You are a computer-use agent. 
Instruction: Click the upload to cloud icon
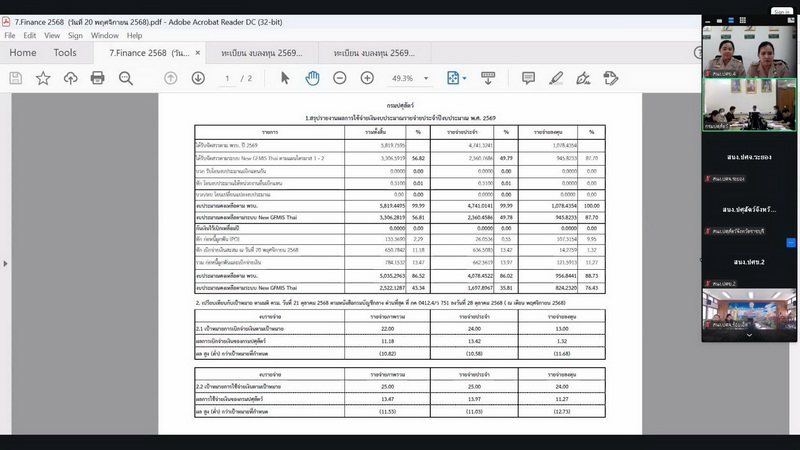[70, 78]
